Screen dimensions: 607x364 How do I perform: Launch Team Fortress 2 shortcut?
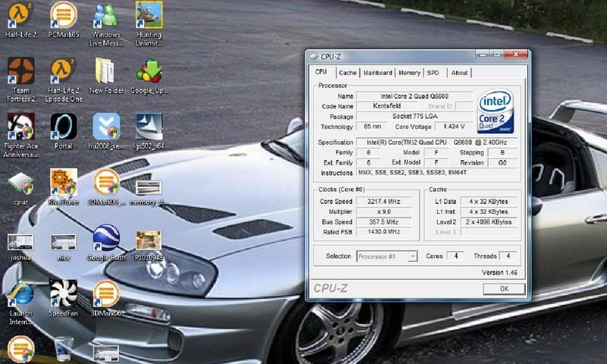pos(21,80)
